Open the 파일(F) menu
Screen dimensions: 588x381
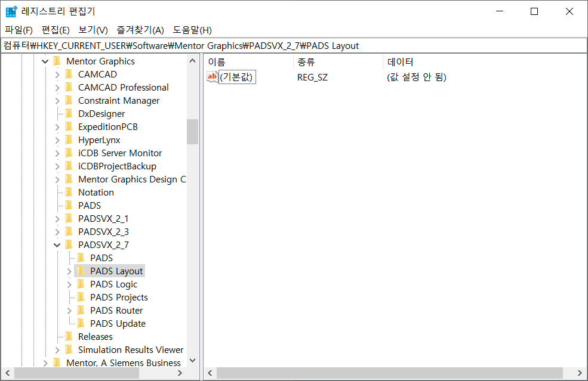(19, 30)
